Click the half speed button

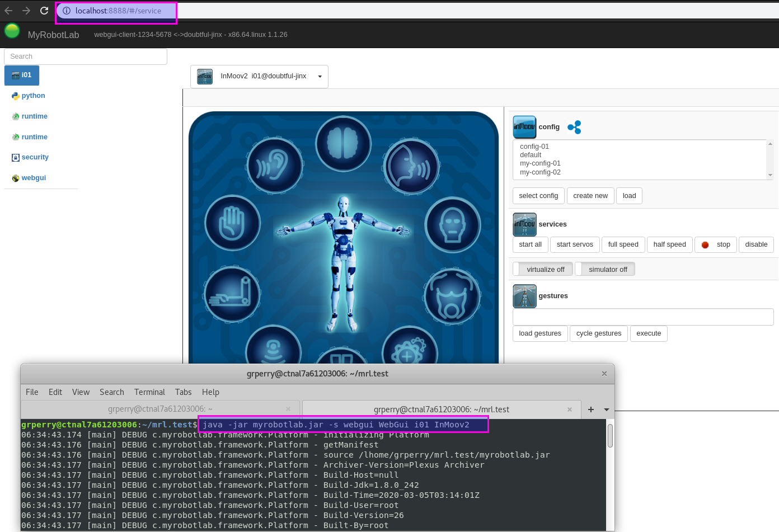click(x=669, y=244)
